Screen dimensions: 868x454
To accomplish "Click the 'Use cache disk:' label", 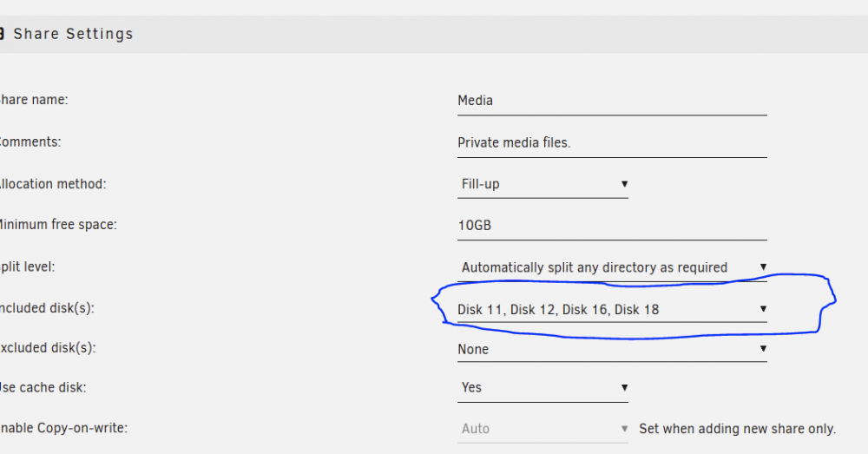I will coord(43,387).
